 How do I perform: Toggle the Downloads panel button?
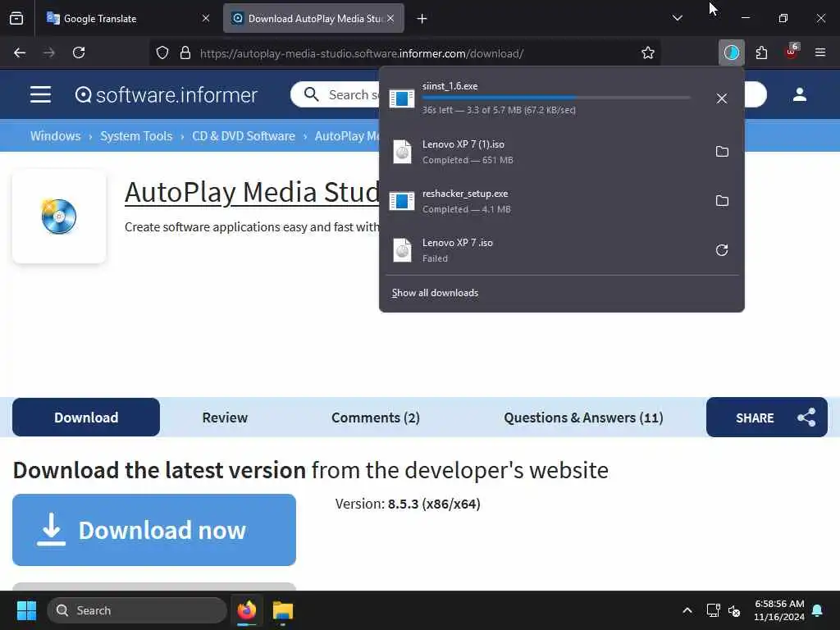click(731, 52)
